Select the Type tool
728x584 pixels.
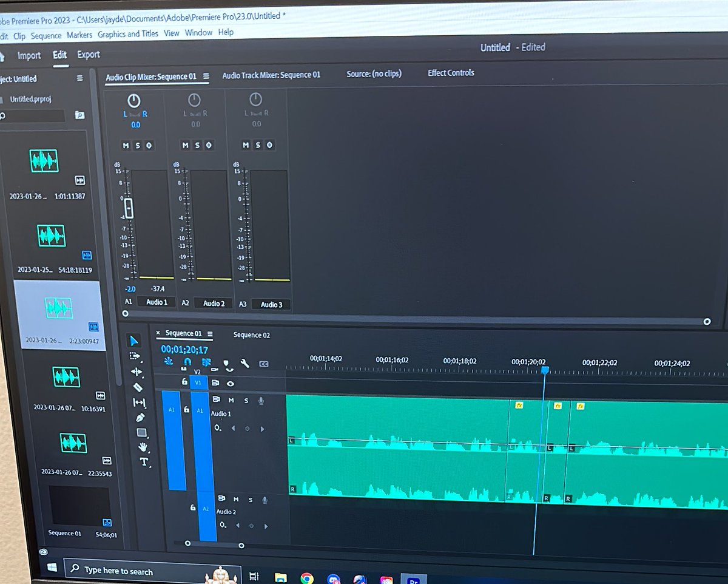[x=144, y=462]
